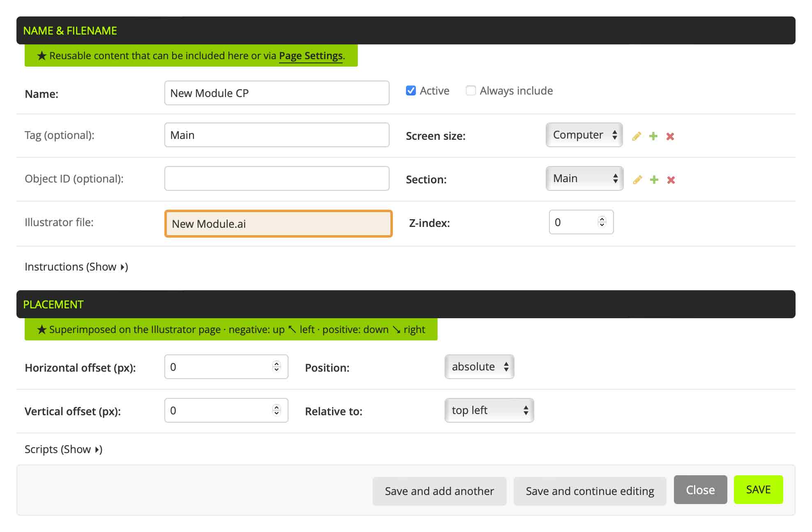Click the Z-index stepper arrows
The width and height of the screenshot is (812, 532).
click(x=602, y=222)
